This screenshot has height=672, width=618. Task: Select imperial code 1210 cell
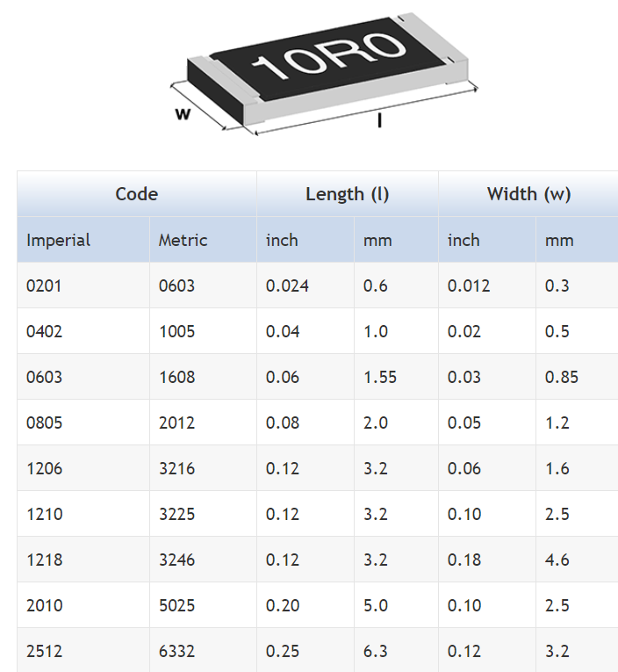click(83, 514)
